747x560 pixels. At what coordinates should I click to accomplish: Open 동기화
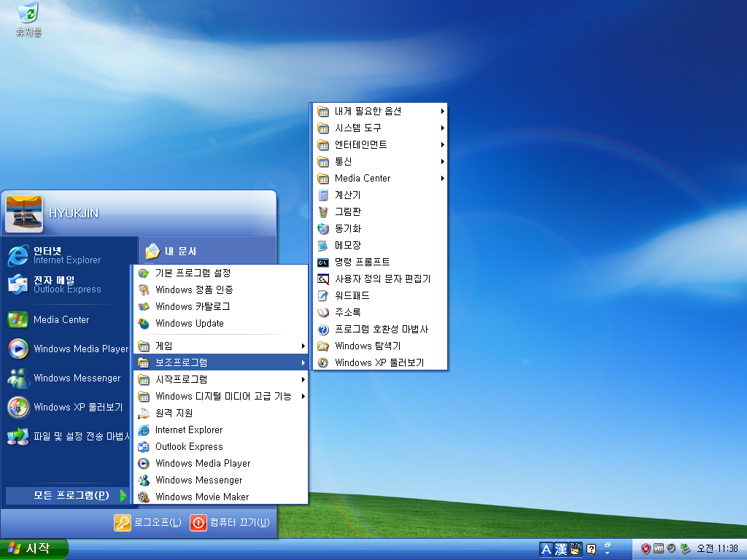point(380,228)
